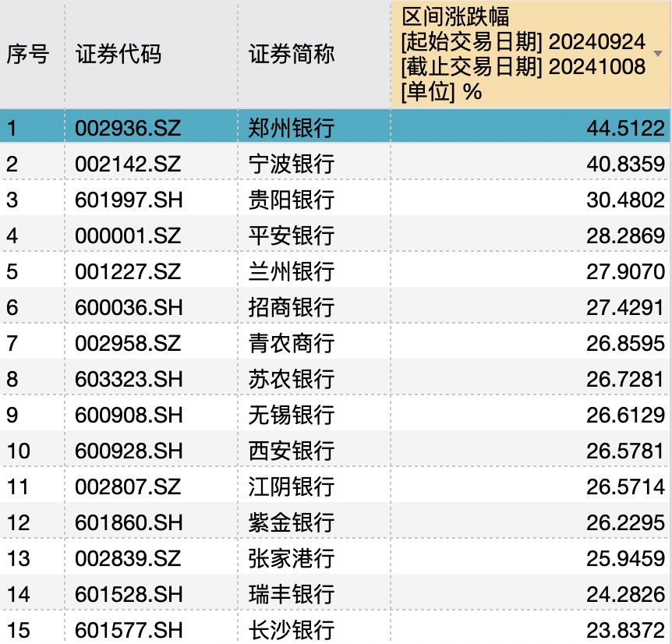Image resolution: width=672 pixels, height=644 pixels.
Task: Click the value 30.4802
Action: click(x=625, y=200)
